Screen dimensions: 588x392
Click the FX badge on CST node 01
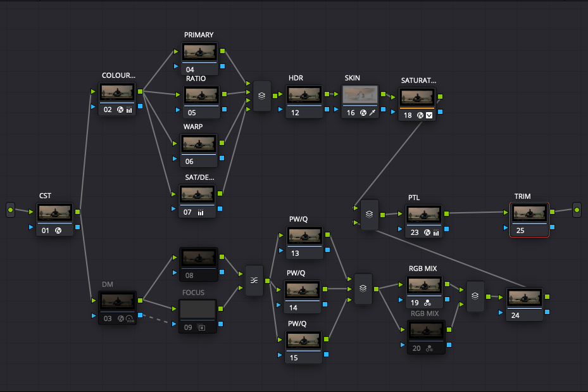pos(58,231)
